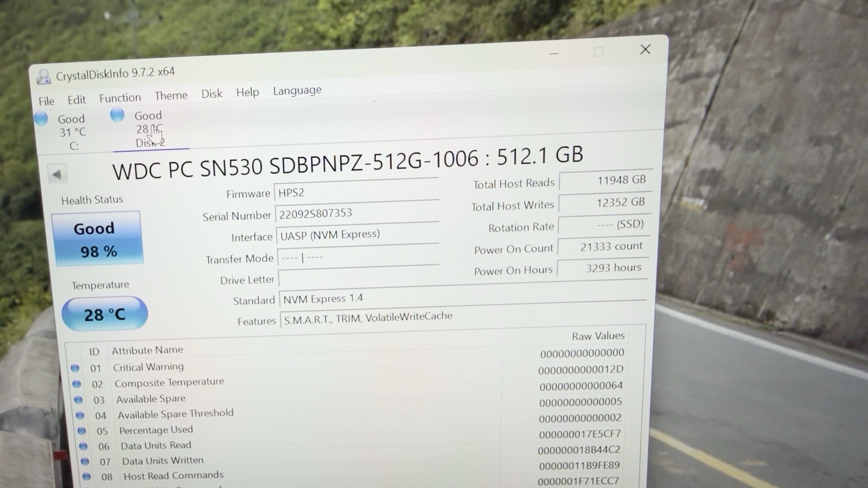Click the Data Units Read status dot
Screen dimensions: 868x488
pyautogui.click(x=83, y=446)
